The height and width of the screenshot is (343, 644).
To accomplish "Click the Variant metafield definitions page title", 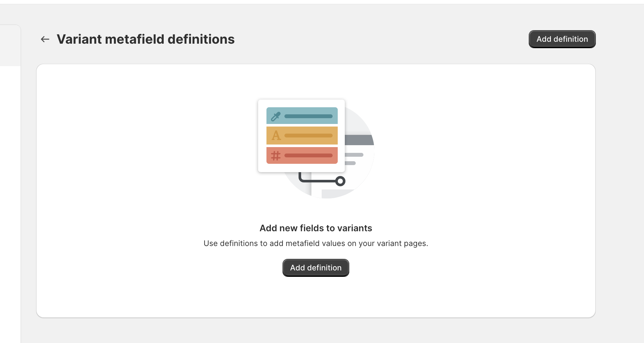I will pos(145,39).
